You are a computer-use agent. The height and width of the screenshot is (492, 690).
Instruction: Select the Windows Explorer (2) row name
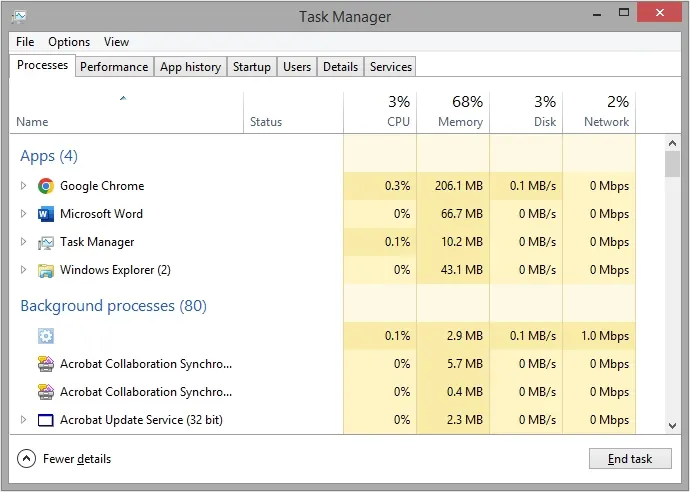tap(115, 270)
